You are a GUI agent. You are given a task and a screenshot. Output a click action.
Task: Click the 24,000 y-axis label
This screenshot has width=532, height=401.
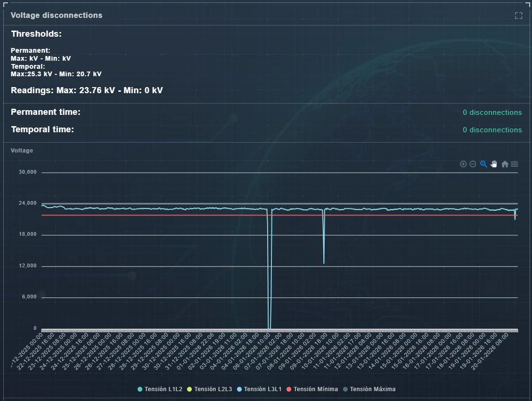[x=27, y=203]
